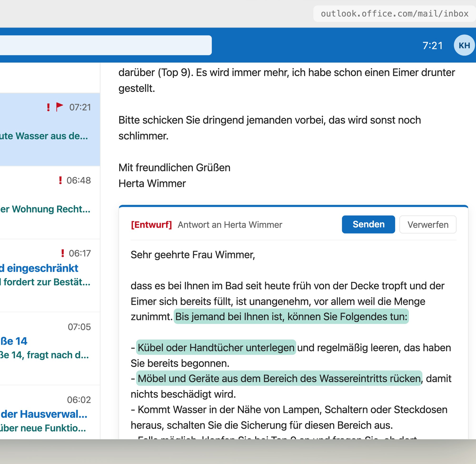This screenshot has height=464, width=476.
Task: Place cursor in 'Sehr geehrte Frau Wimmer,' line
Action: [x=193, y=255]
